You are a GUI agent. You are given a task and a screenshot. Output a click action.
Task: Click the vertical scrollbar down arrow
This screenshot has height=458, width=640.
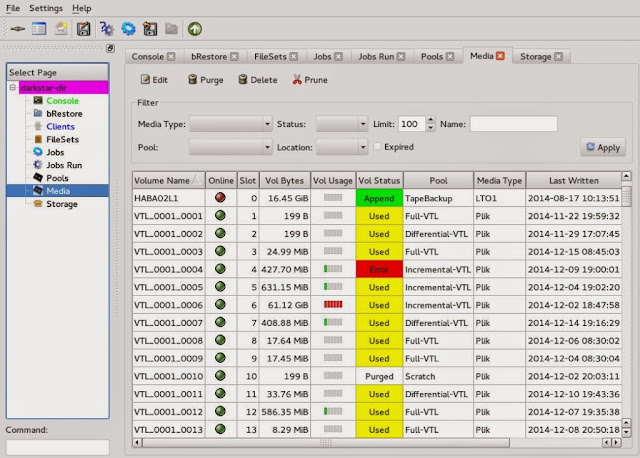coord(626,432)
